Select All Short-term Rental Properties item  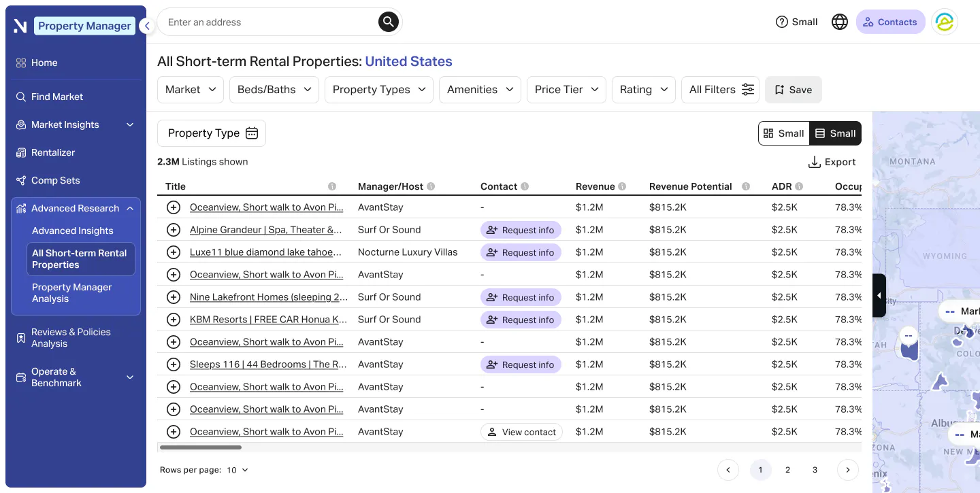[x=81, y=259]
